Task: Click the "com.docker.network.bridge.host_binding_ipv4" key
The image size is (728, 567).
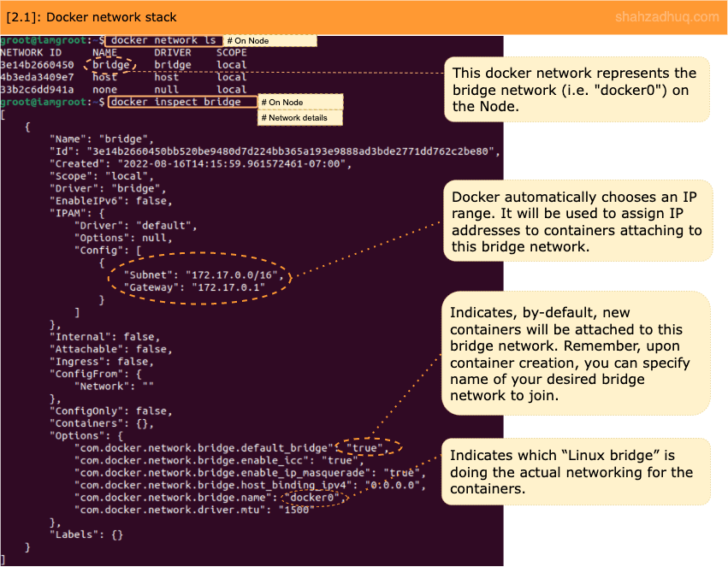Action: click(213, 486)
